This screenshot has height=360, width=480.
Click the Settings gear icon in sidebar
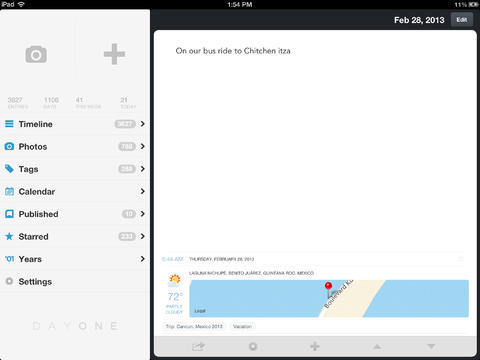(9, 281)
